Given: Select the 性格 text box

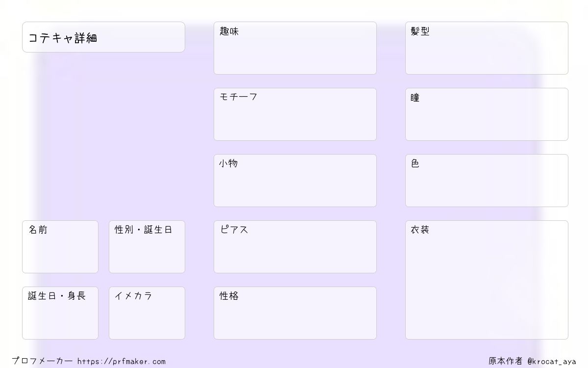Looking at the screenshot, I should (x=295, y=313).
